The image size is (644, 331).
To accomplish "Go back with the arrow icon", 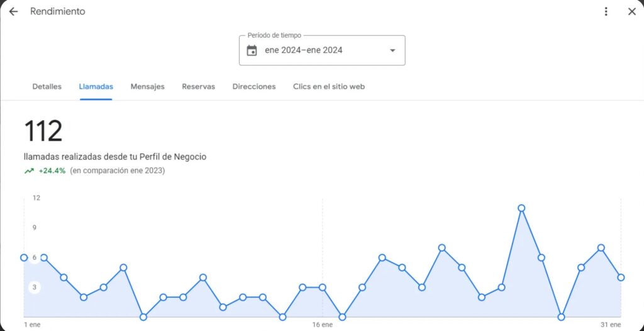I will click(14, 11).
